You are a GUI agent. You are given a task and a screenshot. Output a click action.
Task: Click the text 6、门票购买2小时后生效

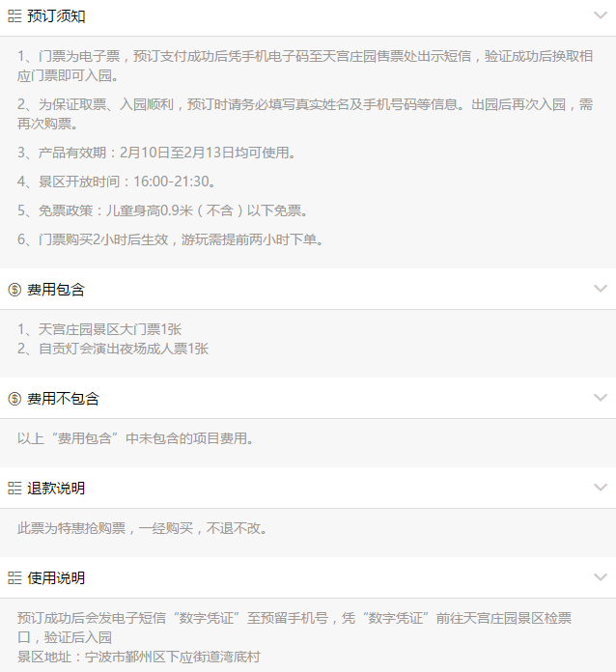[x=171, y=239]
